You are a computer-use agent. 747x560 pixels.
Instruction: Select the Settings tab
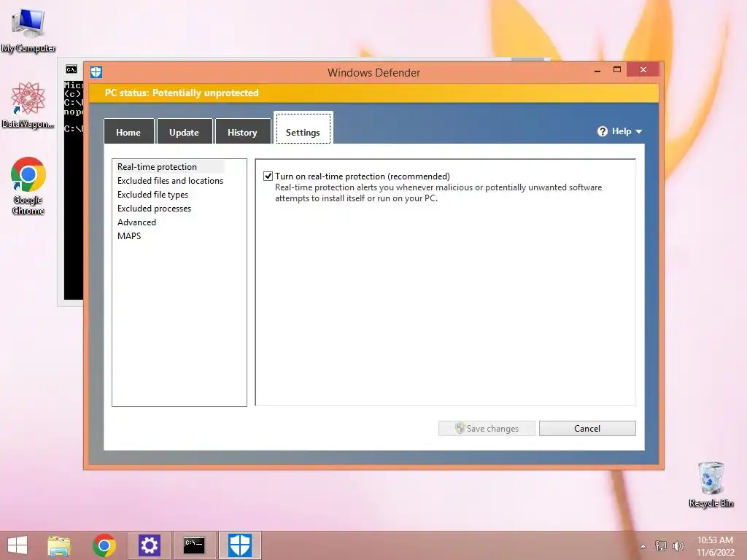(303, 128)
